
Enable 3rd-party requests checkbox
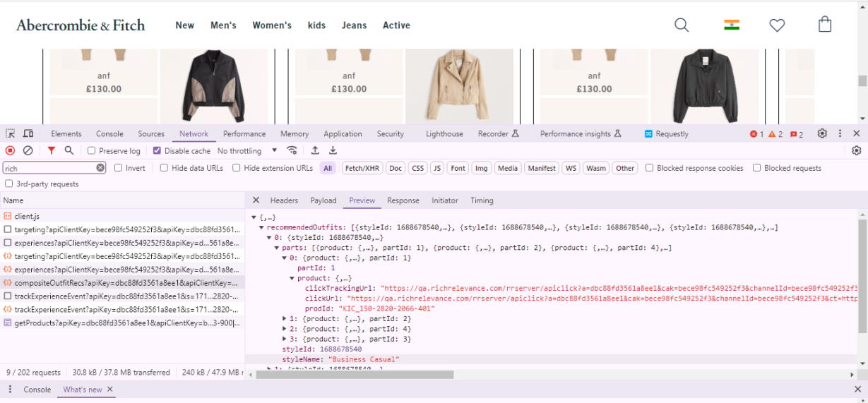tap(8, 184)
